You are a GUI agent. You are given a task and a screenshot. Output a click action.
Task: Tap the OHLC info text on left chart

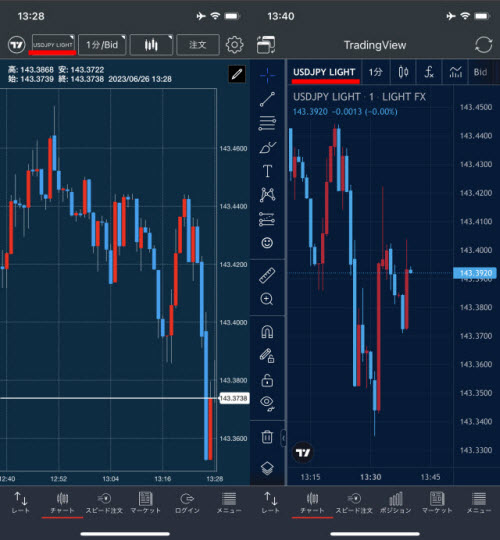[90, 74]
